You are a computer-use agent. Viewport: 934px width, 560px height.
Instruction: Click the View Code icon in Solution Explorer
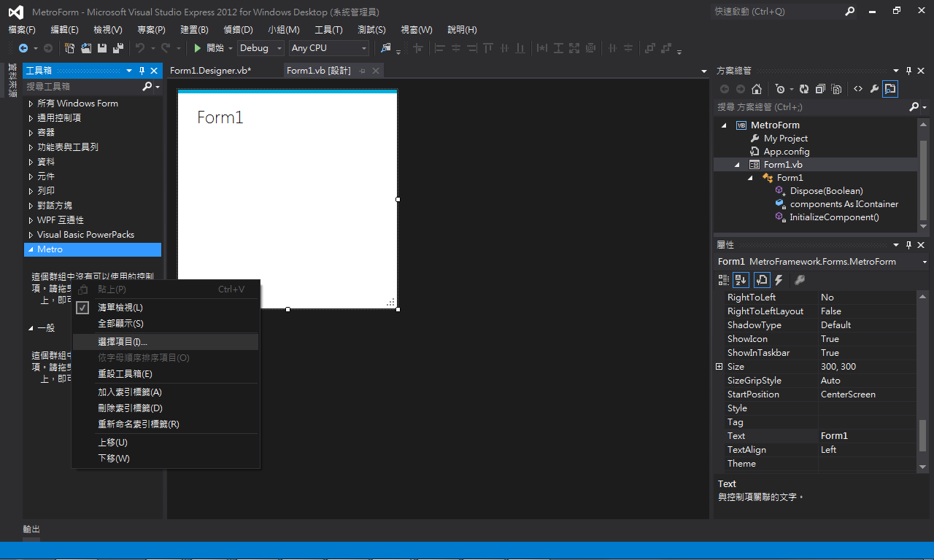(x=858, y=89)
